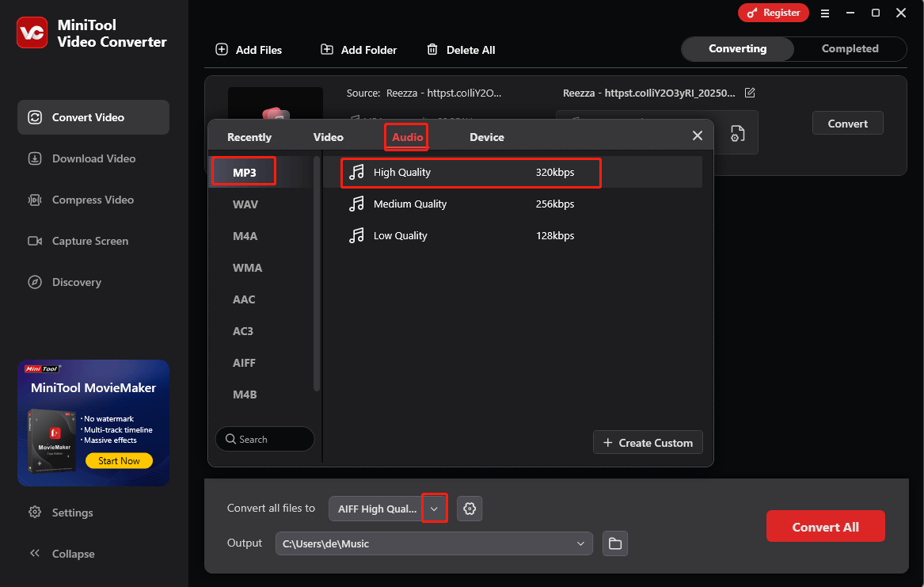Expand the Convert all files to dropdown arrow
This screenshot has height=587, width=924.
click(435, 509)
